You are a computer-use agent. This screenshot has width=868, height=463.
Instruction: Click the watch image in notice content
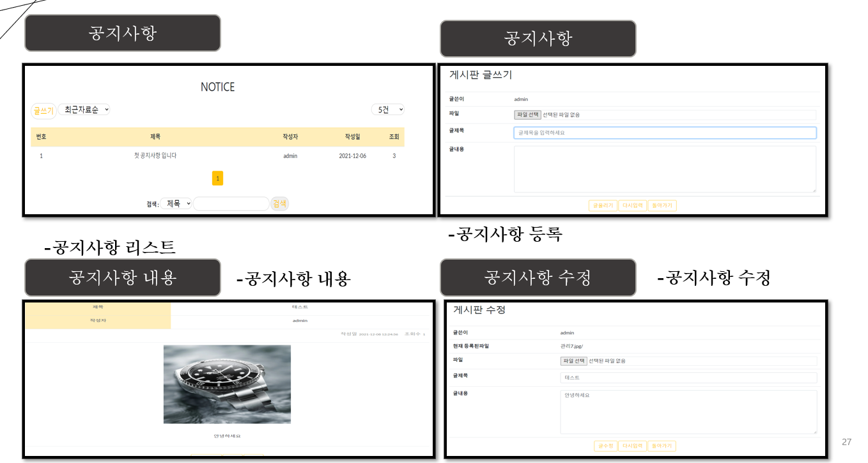[227, 384]
